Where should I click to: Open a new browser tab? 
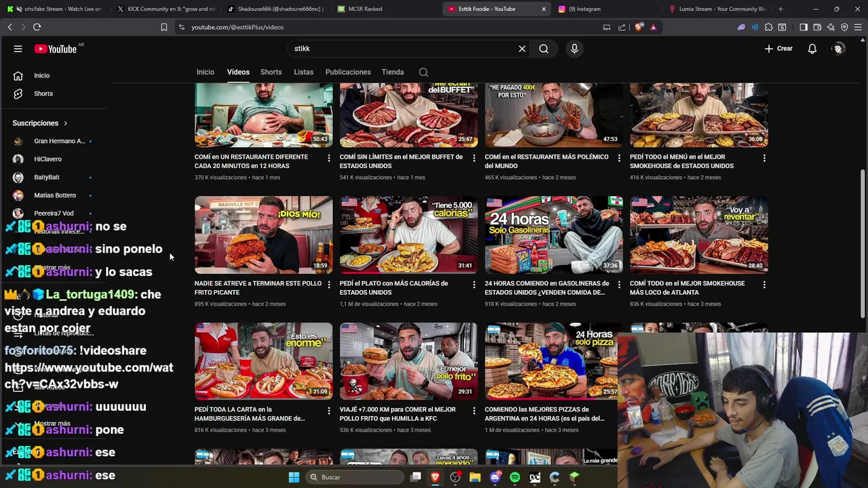[781, 9]
